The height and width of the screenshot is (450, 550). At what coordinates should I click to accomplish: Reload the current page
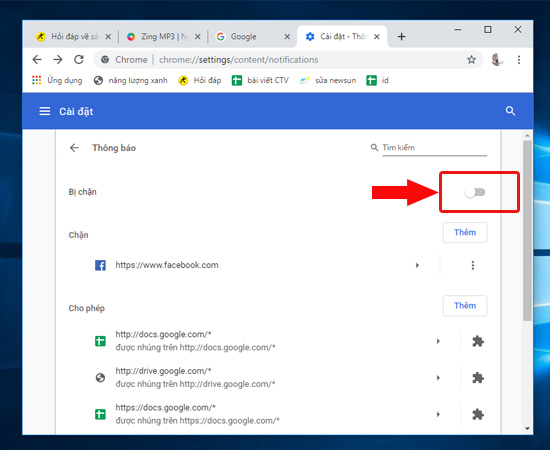point(79,60)
